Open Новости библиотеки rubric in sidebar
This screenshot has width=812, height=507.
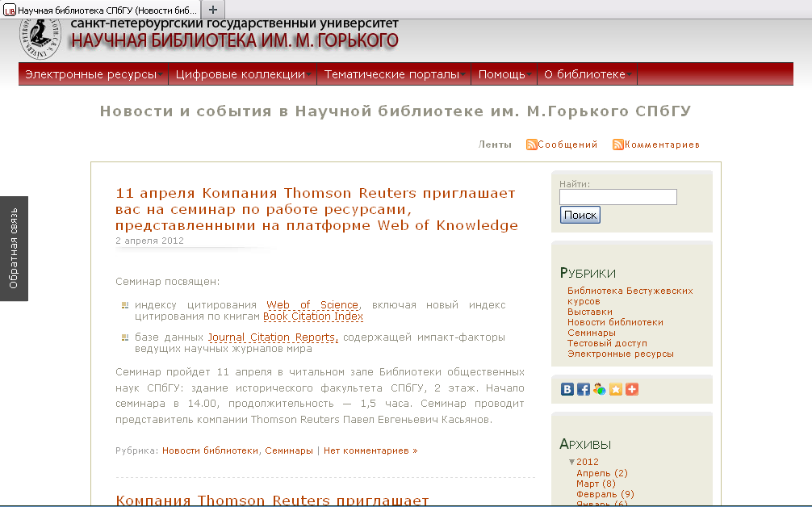click(615, 322)
